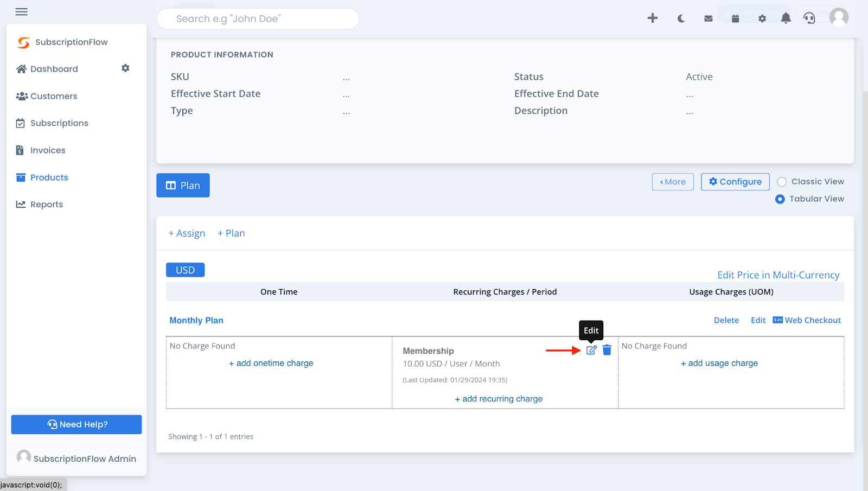This screenshot has width=868, height=491.
Task: Click the Usage Charges (UOM) column header
Action: 731,292
